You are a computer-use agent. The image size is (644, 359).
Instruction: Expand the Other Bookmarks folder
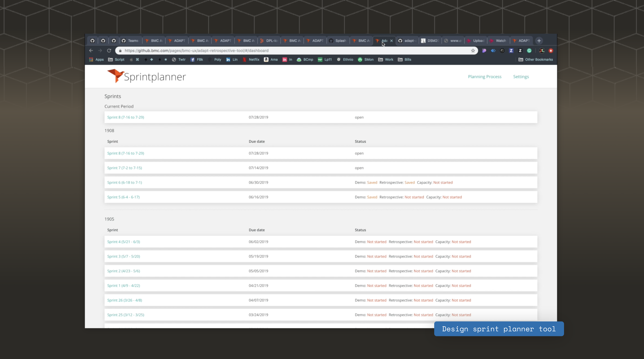click(x=536, y=59)
